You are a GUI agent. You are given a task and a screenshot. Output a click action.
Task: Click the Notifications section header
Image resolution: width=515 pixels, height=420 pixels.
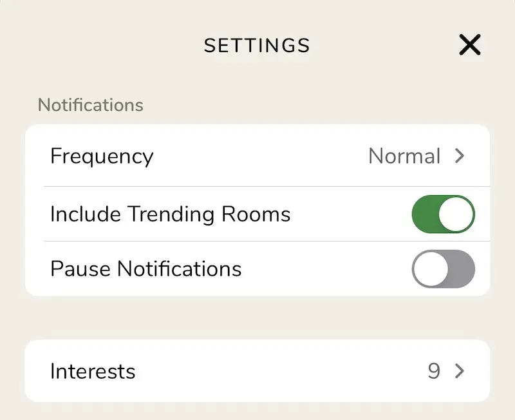[90, 104]
